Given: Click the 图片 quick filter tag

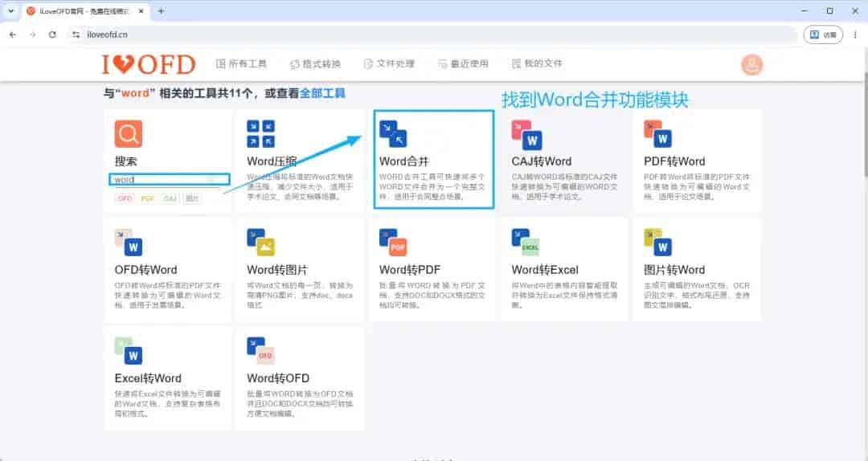Looking at the screenshot, I should coord(192,198).
